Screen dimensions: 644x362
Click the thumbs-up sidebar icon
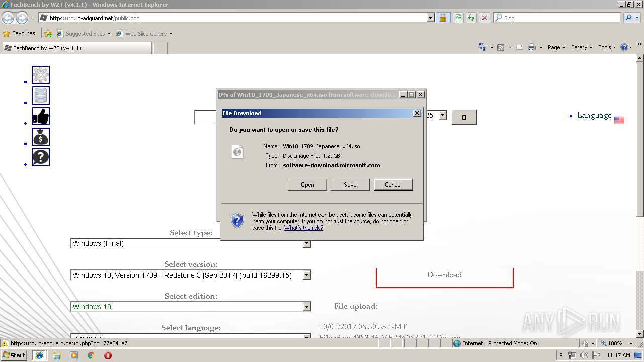coord(41,116)
